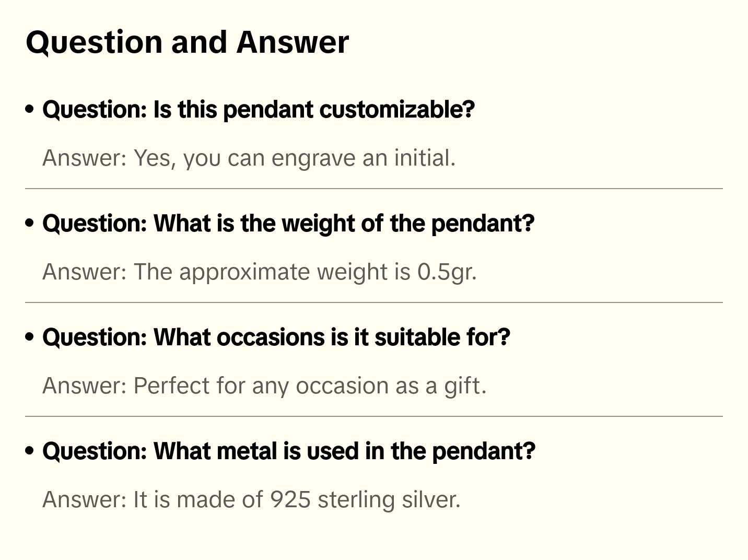
Task: Click the divider line below the gift answer
Action: (x=374, y=416)
